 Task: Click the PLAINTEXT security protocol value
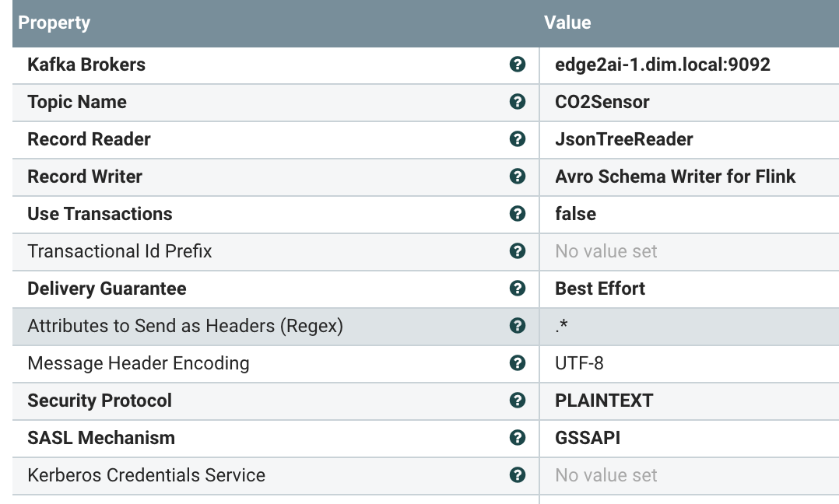point(603,401)
